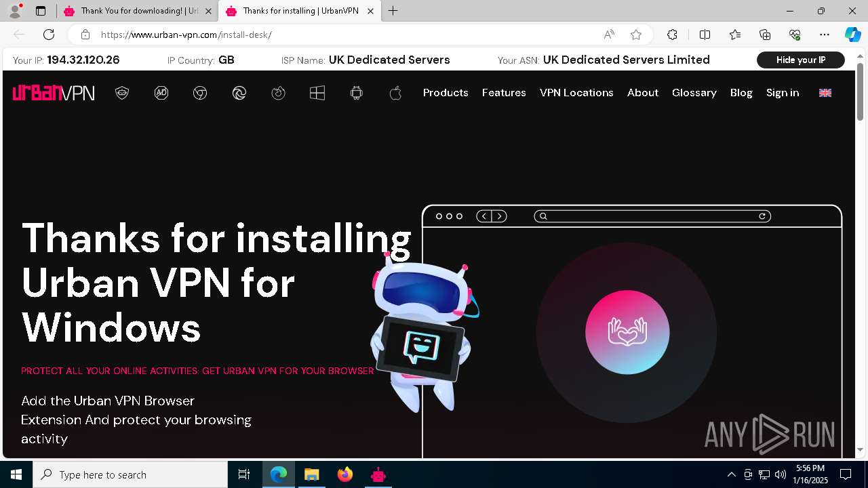Image resolution: width=868 pixels, height=488 pixels.
Task: Open Tab actions menu
Action: pos(41,11)
